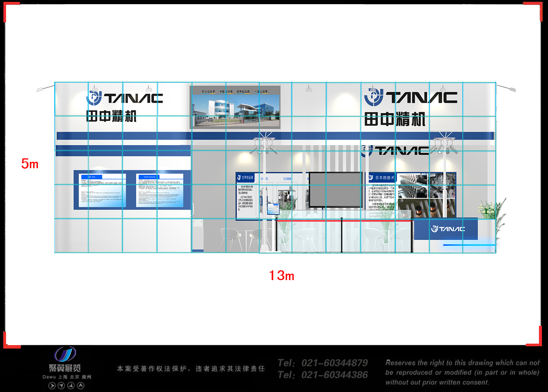Select the left blue product poster on side wall

[102, 190]
